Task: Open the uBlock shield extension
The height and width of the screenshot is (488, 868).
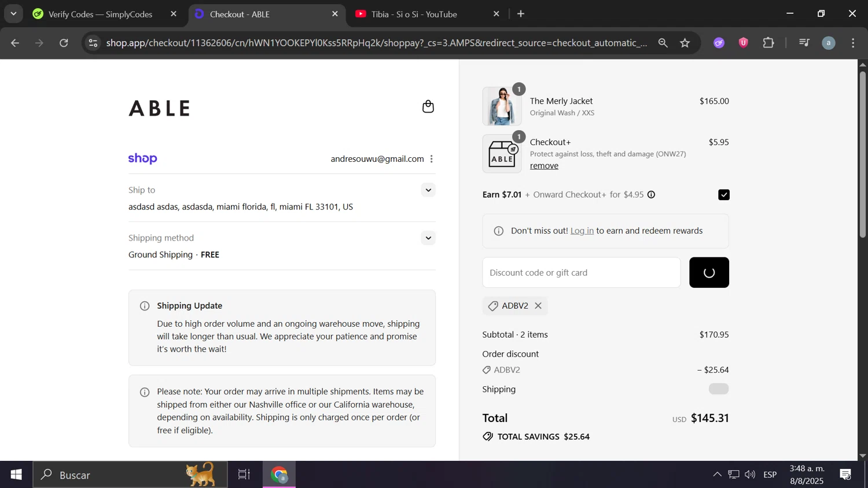Action: click(744, 43)
